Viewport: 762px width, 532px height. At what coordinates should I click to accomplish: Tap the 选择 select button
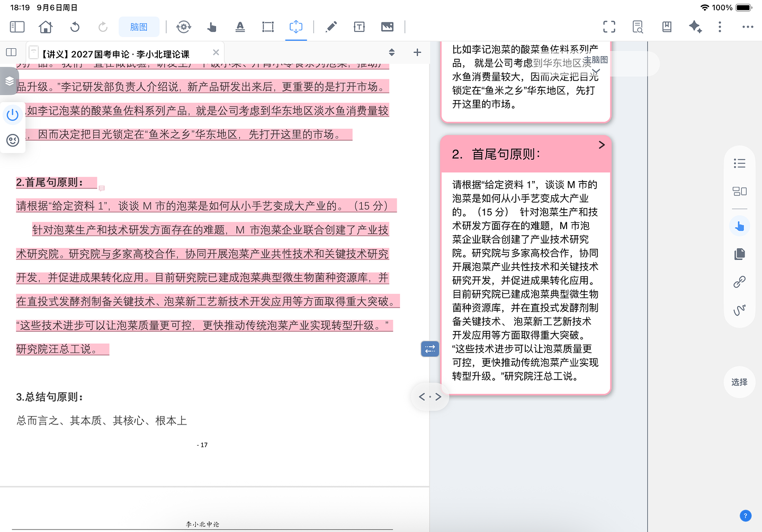740,382
